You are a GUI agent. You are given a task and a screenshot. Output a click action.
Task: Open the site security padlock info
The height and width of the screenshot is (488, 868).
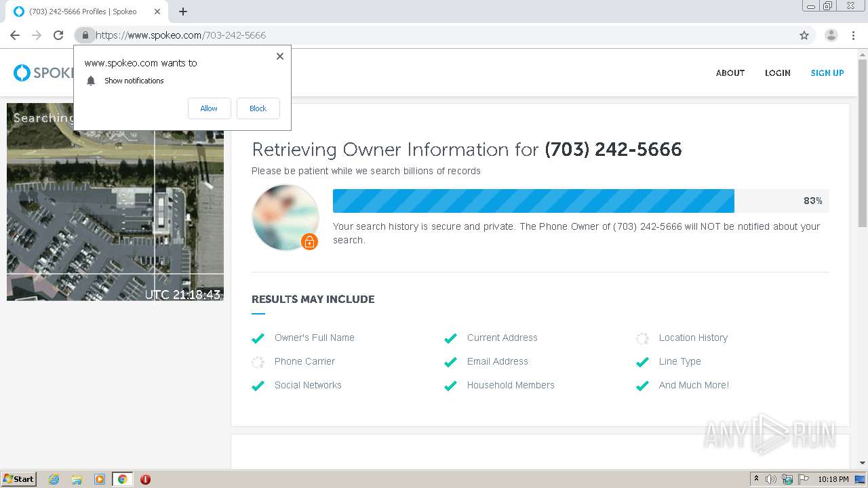(85, 35)
